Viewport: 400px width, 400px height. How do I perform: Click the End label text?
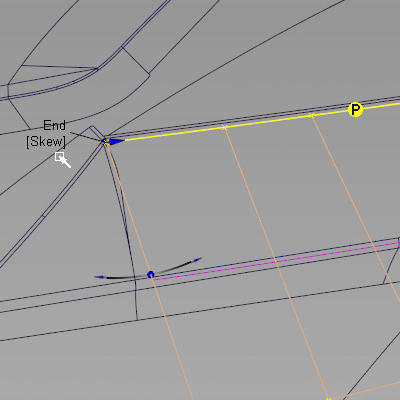click(x=54, y=125)
